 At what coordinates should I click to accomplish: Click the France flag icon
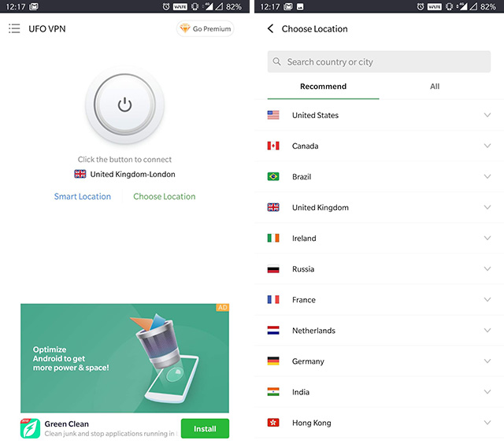click(273, 300)
